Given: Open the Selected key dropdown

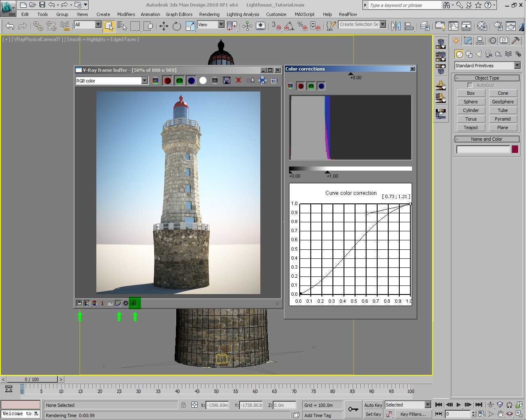Looking at the screenshot, I should pyautogui.click(x=428, y=405).
